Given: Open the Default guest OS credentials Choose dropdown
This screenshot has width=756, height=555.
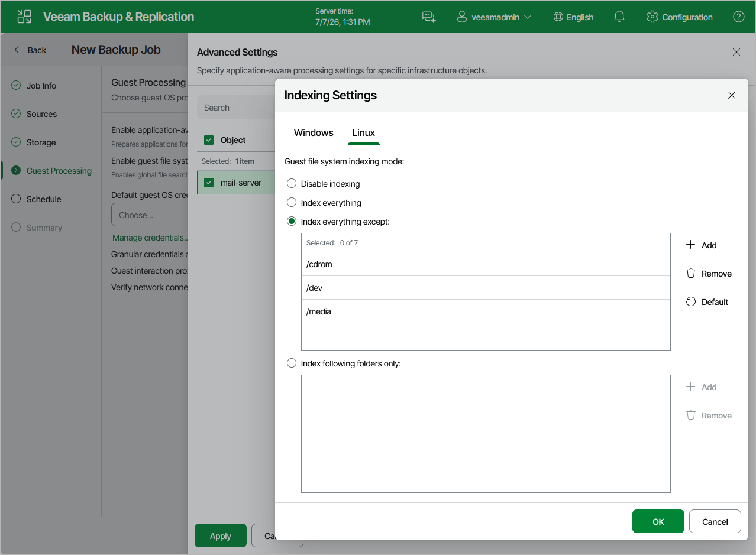Looking at the screenshot, I should coord(150,215).
